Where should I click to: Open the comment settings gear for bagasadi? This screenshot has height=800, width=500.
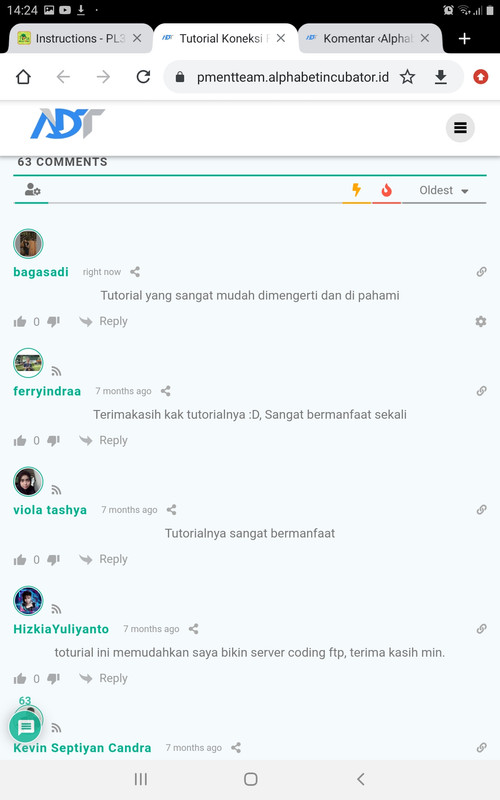tap(481, 321)
